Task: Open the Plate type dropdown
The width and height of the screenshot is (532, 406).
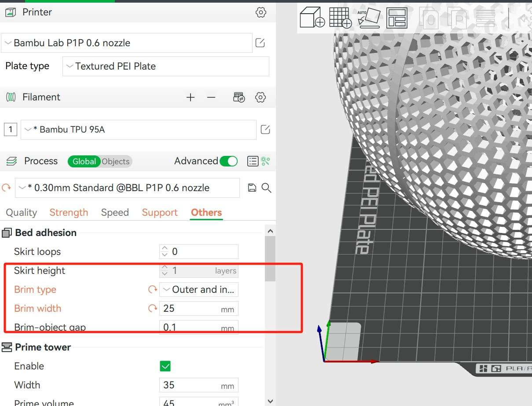Action: coord(165,66)
